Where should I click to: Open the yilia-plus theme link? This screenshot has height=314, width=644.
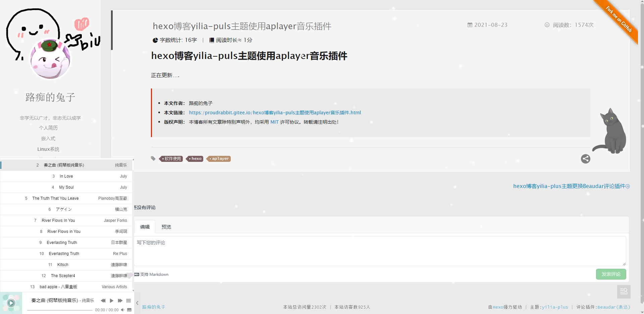click(555, 307)
